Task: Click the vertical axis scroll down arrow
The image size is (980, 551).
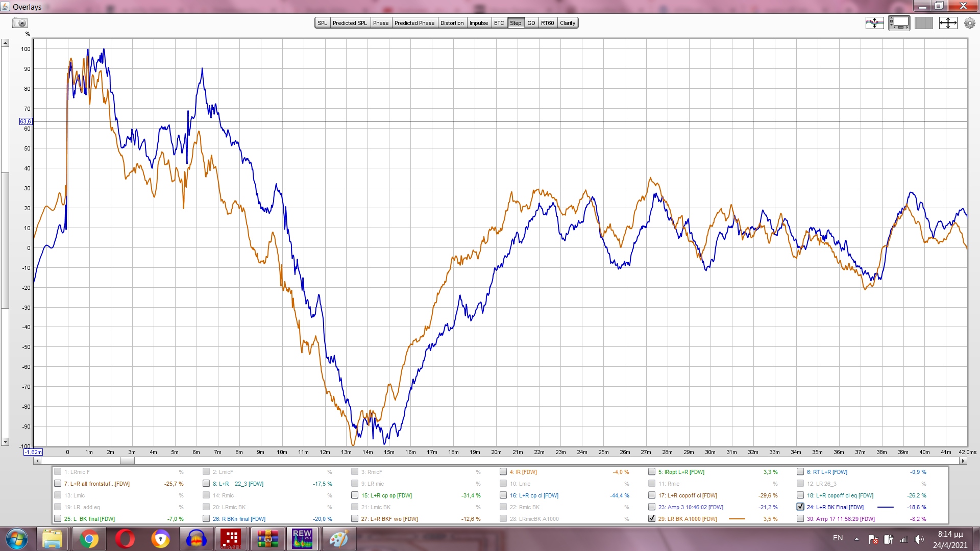Action: click(5, 442)
